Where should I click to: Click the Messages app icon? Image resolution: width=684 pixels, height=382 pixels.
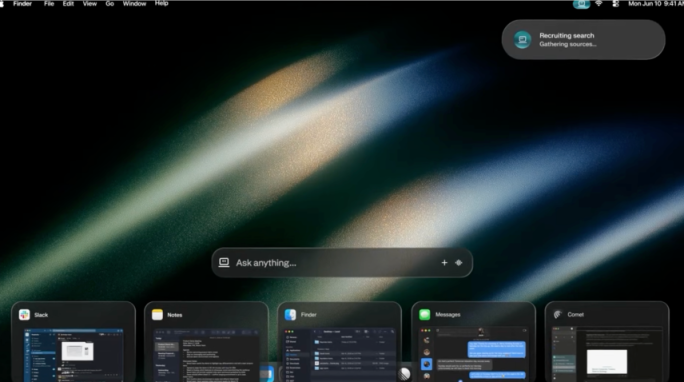pyautogui.click(x=424, y=314)
